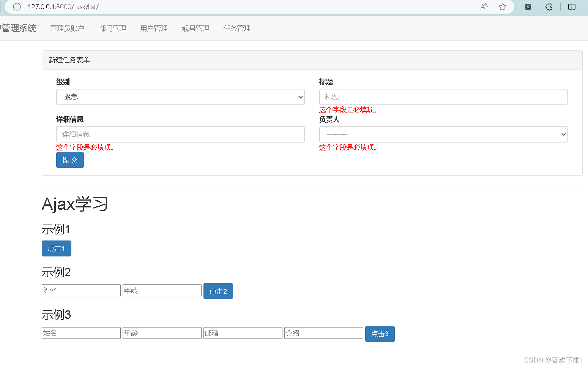Screen dimensions: 588x367
Task: Go to 靓号管理 in navbar
Action: click(x=195, y=28)
